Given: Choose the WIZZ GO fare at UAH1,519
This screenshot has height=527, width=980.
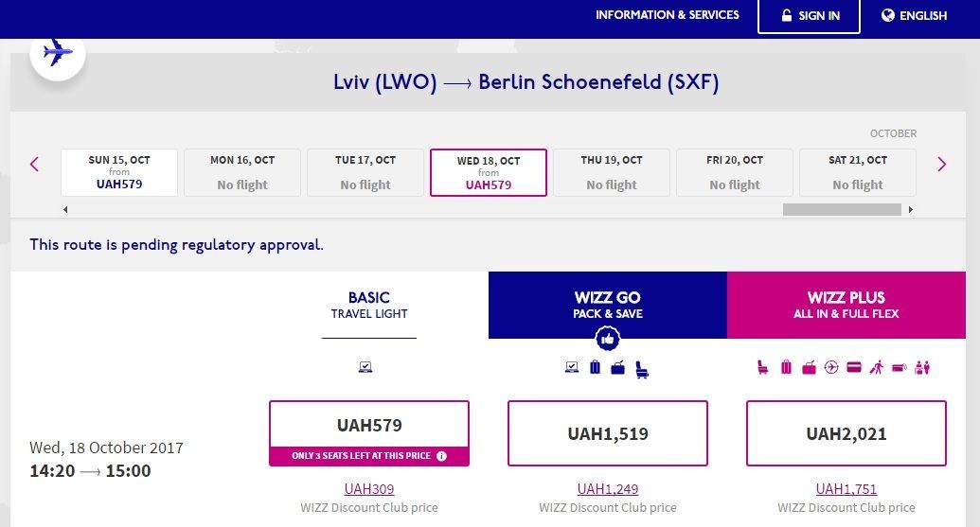Looking at the screenshot, I should [x=608, y=433].
